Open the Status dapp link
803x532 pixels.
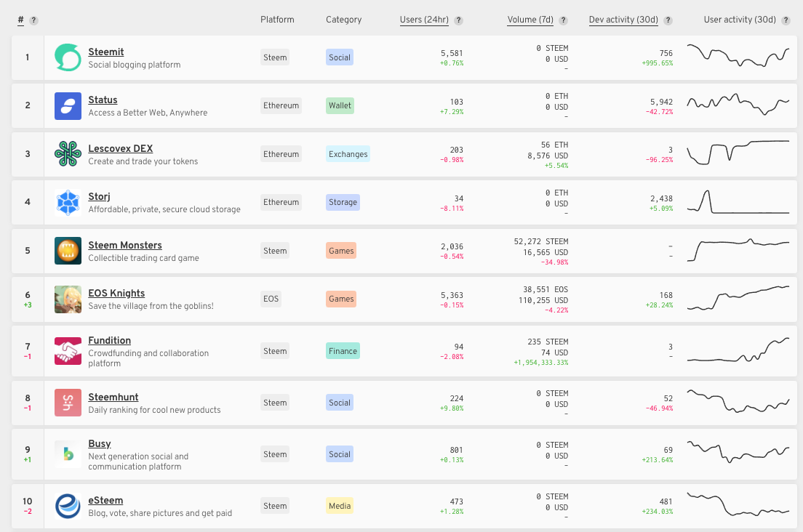[103, 100]
